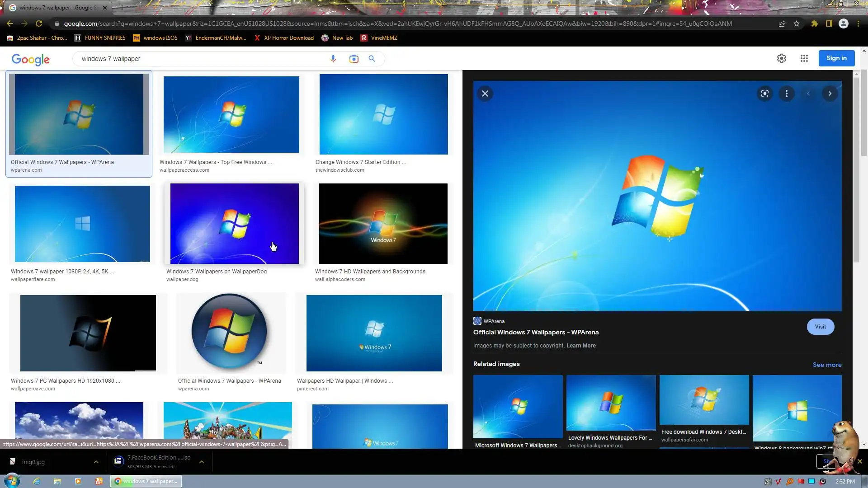
Task: Toggle Chrome side panel icon
Action: pyautogui.click(x=829, y=23)
